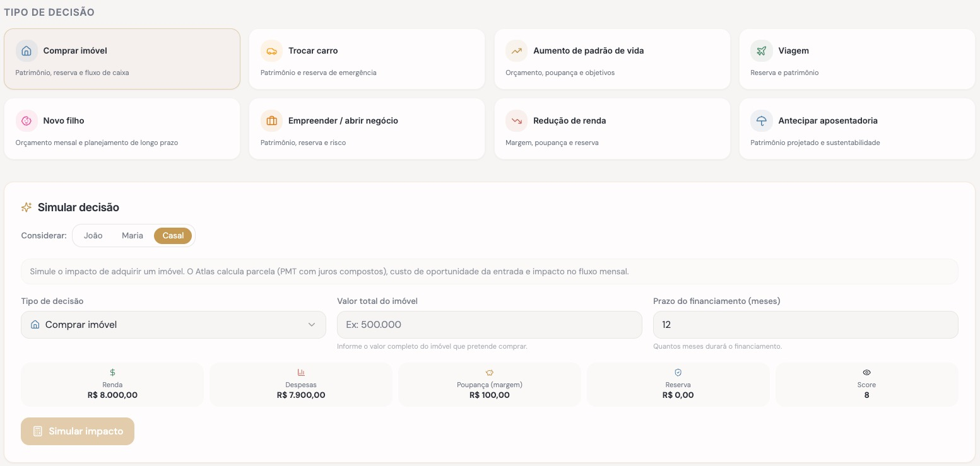Click the Considerar: label
The width and height of the screenshot is (980, 466).
(44, 235)
